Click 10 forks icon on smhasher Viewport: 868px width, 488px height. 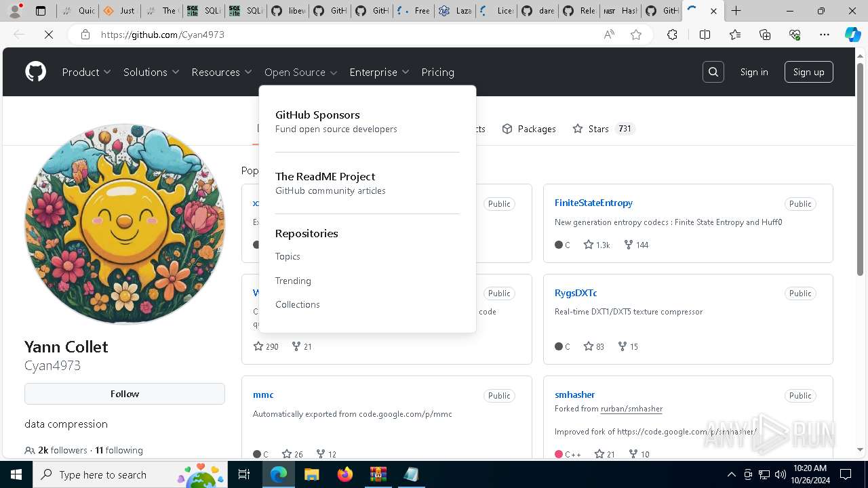click(x=633, y=454)
